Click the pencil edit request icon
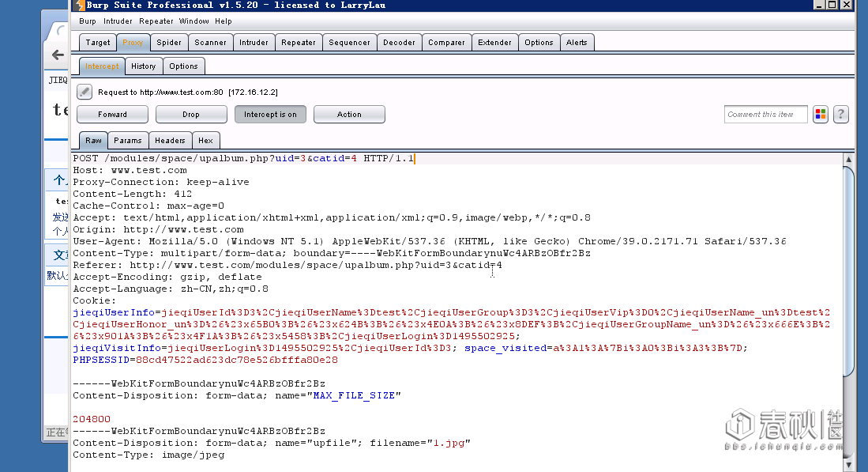The width and height of the screenshot is (868, 472). click(x=85, y=92)
